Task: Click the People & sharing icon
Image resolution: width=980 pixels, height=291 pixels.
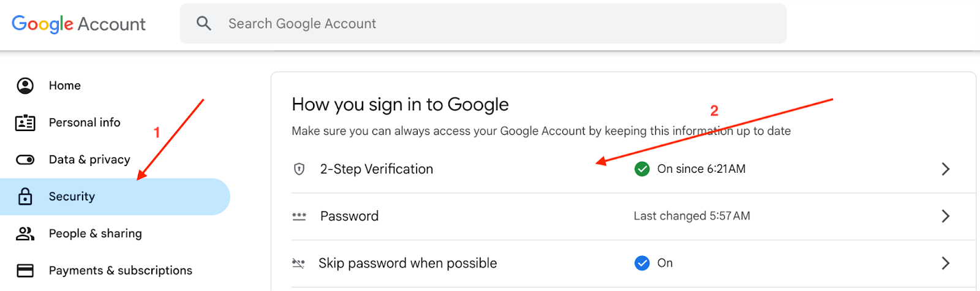Action: click(25, 233)
